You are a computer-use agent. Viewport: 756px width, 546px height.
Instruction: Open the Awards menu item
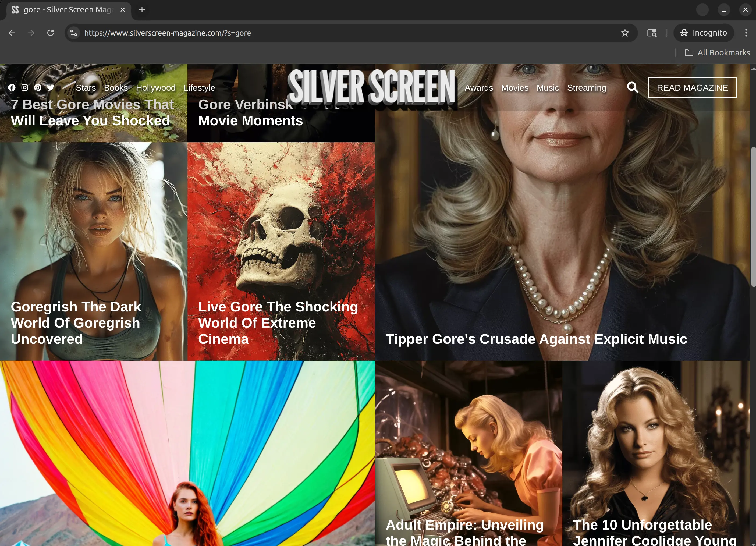coord(479,88)
